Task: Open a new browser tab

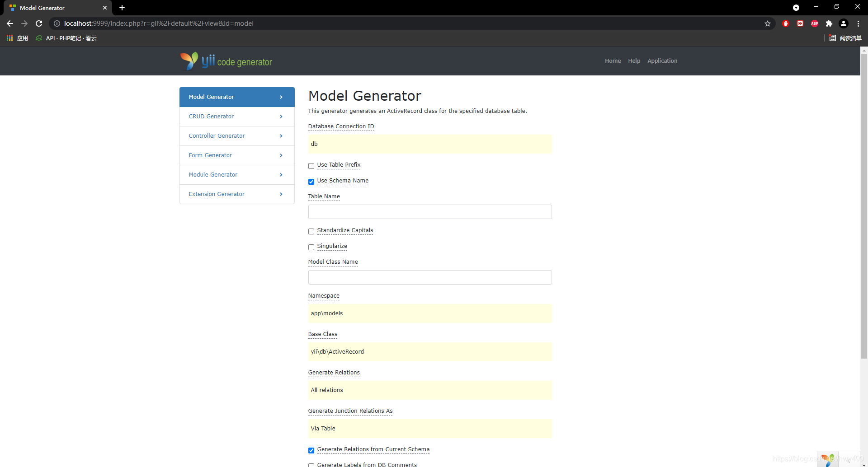Action: tap(122, 8)
